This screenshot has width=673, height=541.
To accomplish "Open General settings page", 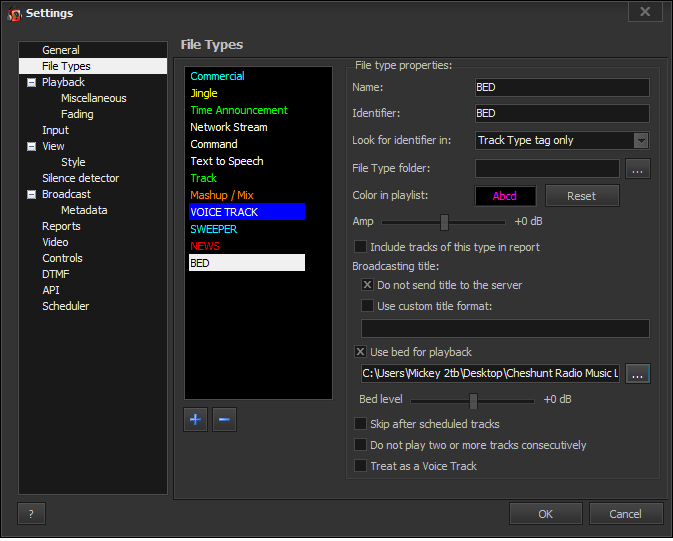I will 61,50.
